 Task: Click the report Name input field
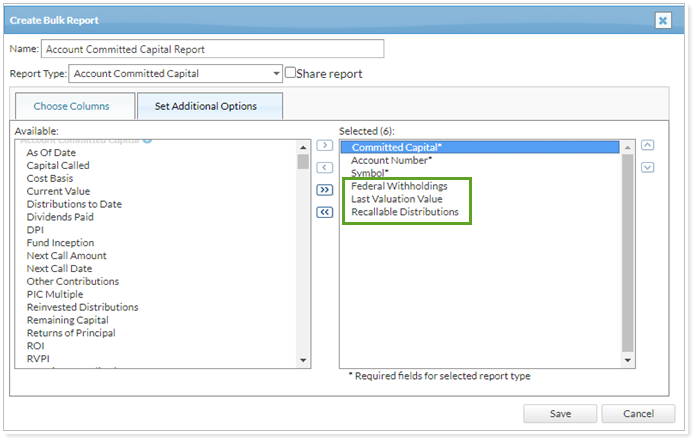[212, 49]
